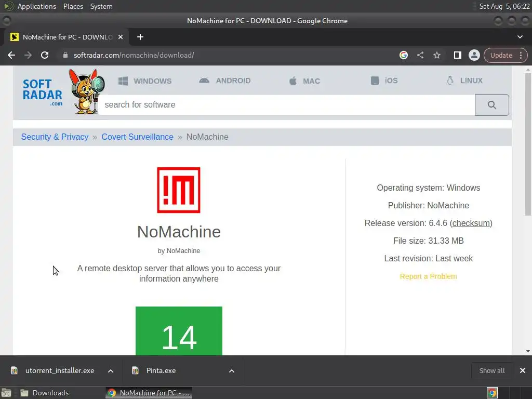
Task: Follow the Covert Surveillance breadcrumb
Action: click(137, 137)
